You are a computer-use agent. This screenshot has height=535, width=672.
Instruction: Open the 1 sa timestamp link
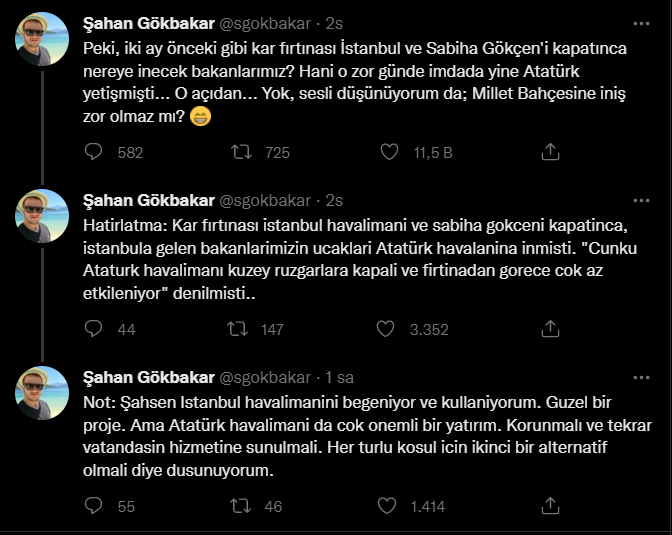click(x=341, y=377)
